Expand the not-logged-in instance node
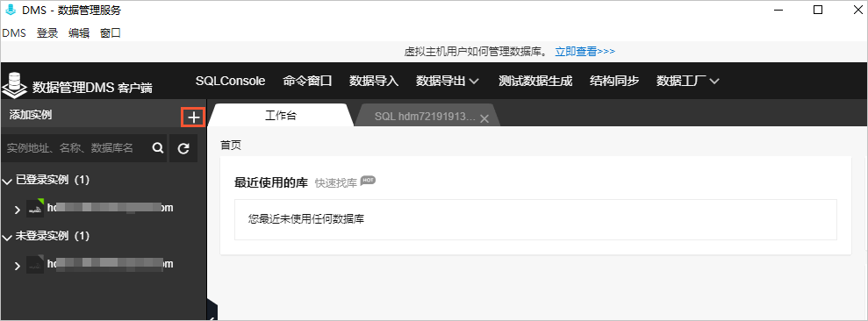868x321 pixels. [18, 266]
